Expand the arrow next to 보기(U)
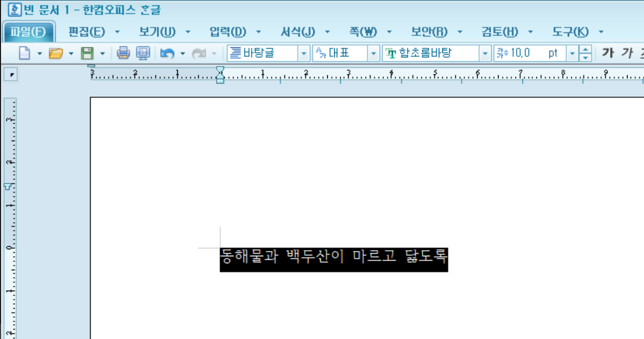The width and height of the screenshot is (644, 339). 188,32
